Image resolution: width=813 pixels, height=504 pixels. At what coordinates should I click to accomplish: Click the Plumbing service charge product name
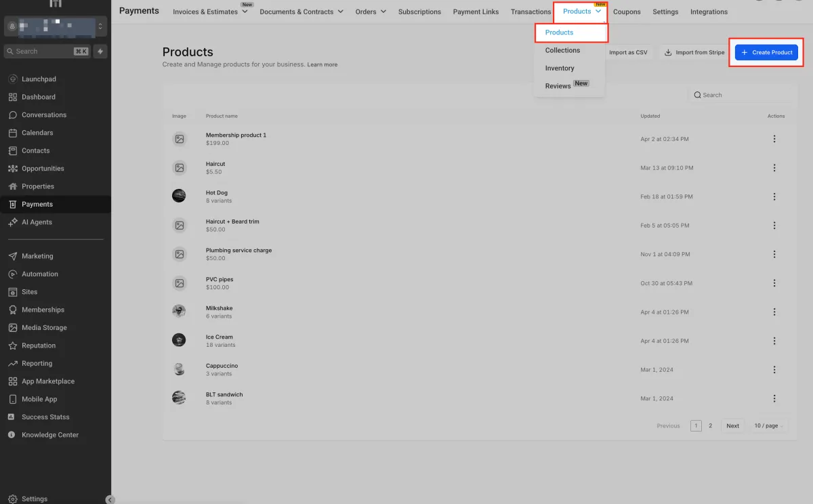238,251
